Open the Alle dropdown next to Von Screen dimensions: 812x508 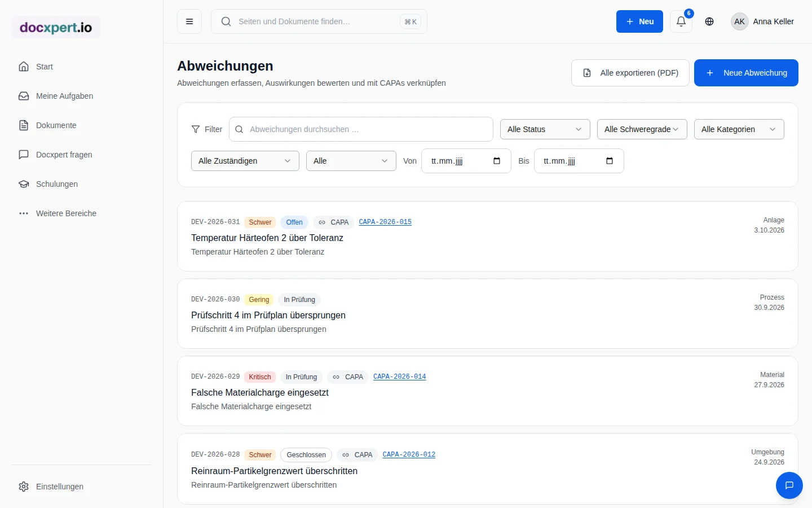pos(351,161)
